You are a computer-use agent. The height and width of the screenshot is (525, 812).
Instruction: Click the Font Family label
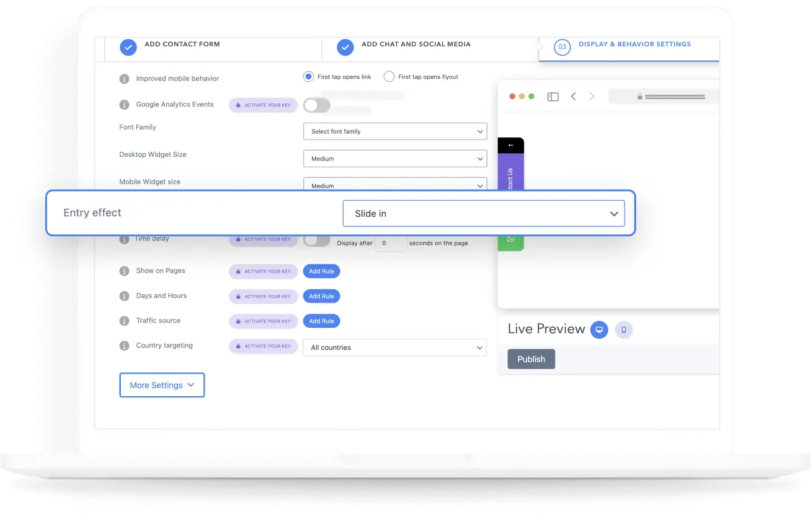pos(137,128)
